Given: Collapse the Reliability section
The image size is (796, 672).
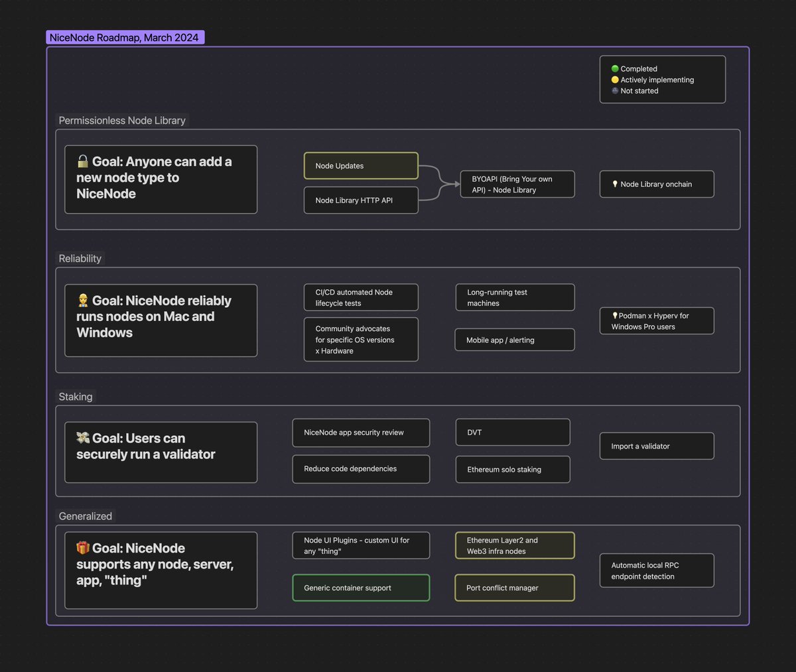Looking at the screenshot, I should [80, 258].
